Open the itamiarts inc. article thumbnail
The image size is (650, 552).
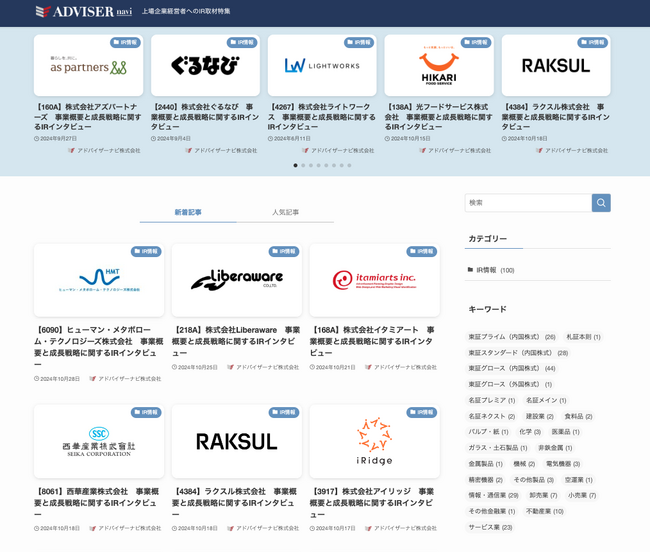(374, 280)
